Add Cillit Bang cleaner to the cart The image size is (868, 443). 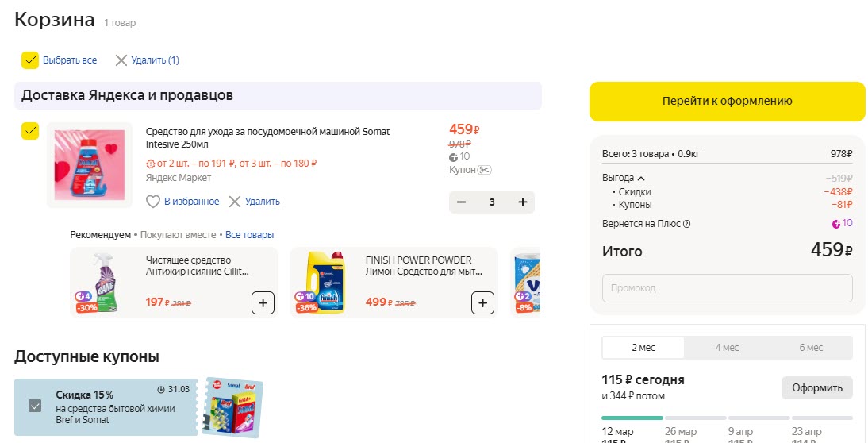click(263, 302)
